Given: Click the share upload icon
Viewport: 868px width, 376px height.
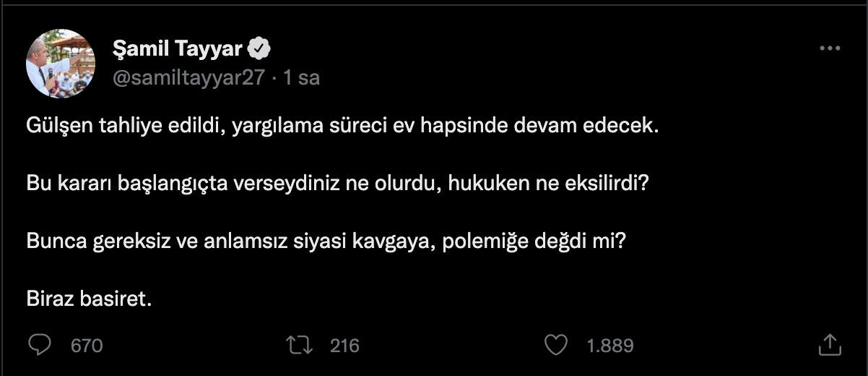Looking at the screenshot, I should coord(830,345).
